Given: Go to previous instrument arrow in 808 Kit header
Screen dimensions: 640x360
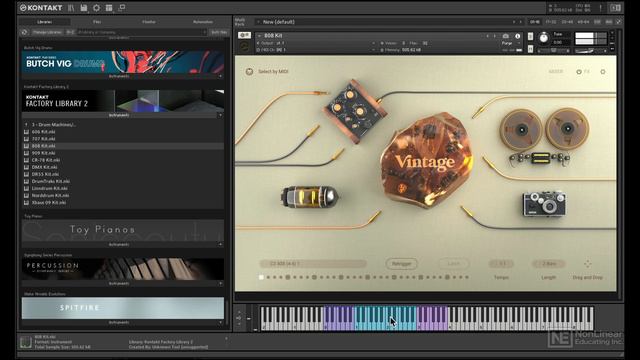Looking at the screenshot, I should pyautogui.click(x=487, y=36).
